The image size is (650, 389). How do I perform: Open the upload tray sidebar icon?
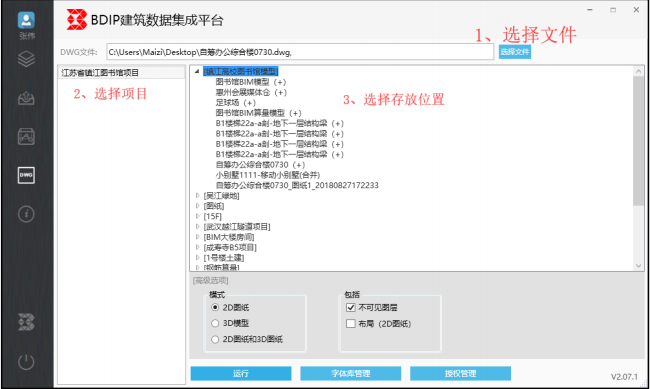(x=26, y=98)
